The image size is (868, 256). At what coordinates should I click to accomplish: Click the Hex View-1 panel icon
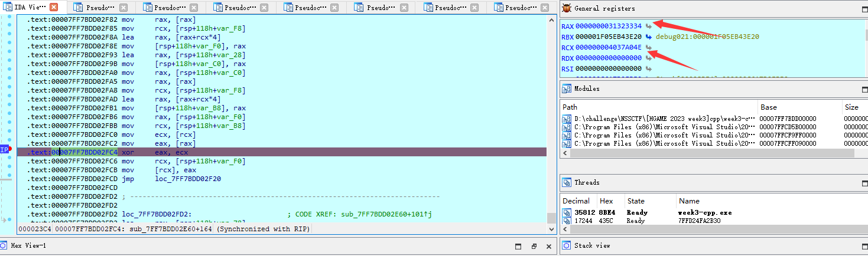click(4, 245)
